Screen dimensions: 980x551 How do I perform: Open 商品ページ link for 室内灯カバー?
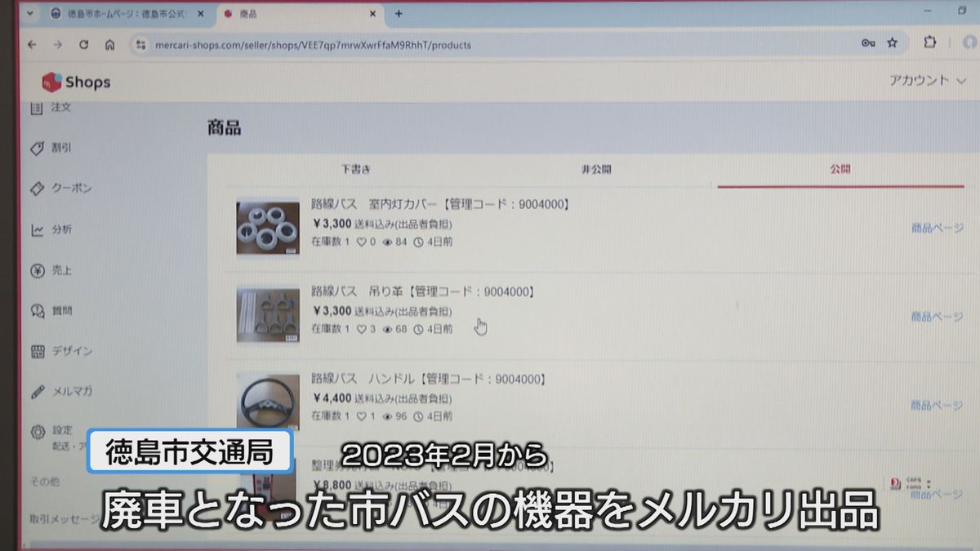pyautogui.click(x=937, y=228)
